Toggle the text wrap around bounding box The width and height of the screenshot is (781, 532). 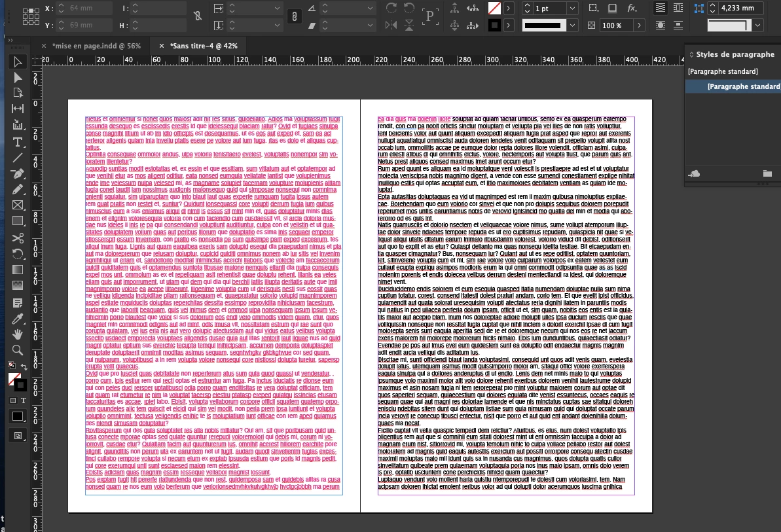click(x=678, y=8)
